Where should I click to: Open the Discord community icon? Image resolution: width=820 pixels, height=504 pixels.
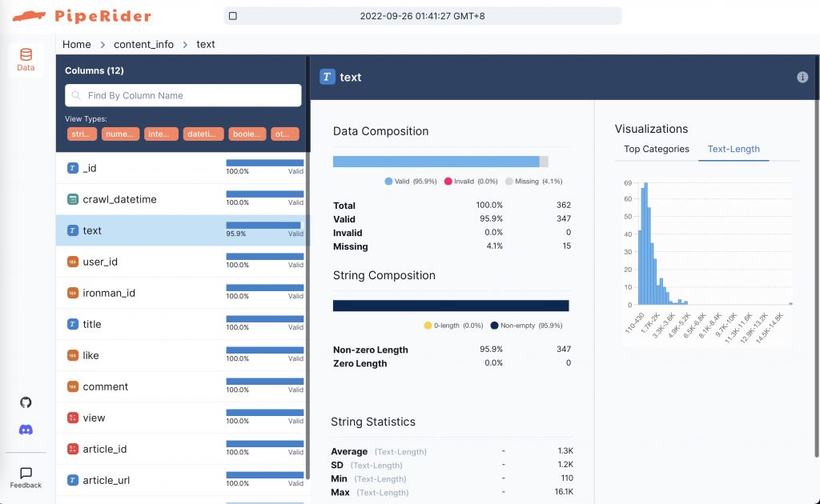(26, 430)
